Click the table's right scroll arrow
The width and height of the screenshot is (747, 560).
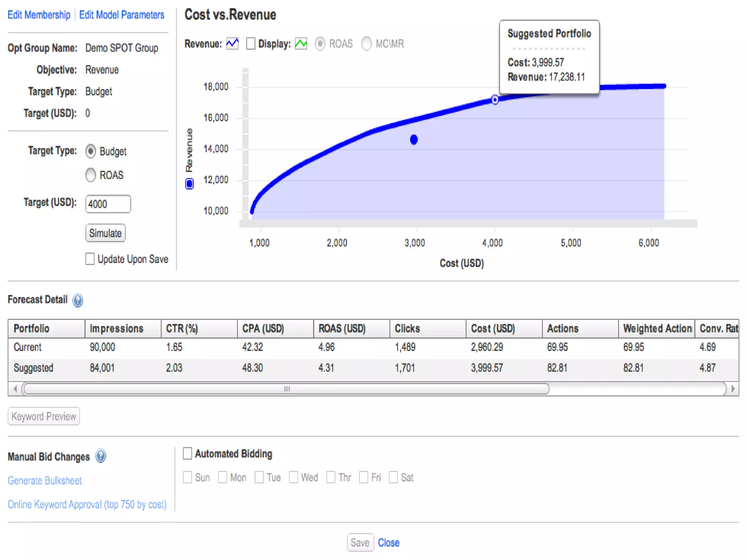pyautogui.click(x=733, y=389)
